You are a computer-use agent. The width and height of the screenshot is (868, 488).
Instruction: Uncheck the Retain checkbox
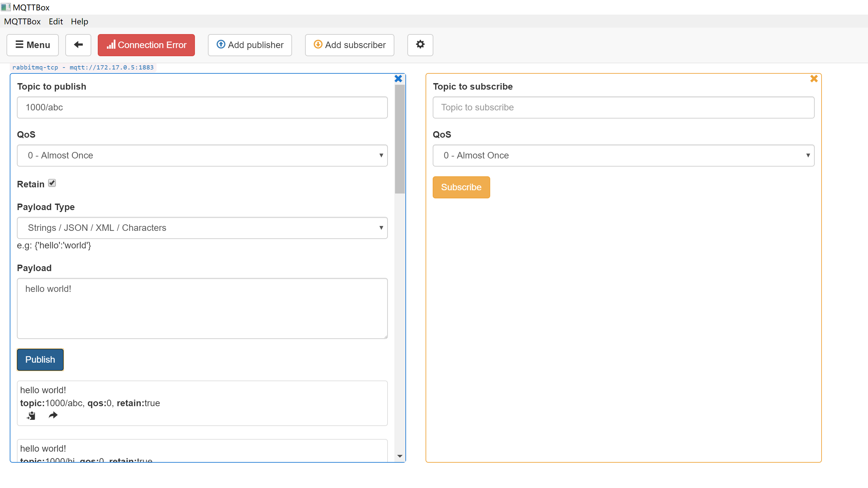(52, 183)
